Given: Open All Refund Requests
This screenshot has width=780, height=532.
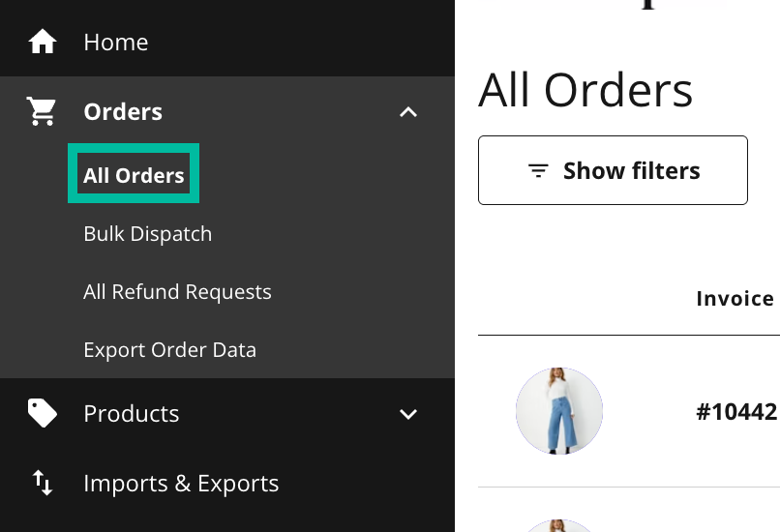Looking at the screenshot, I should (178, 291).
